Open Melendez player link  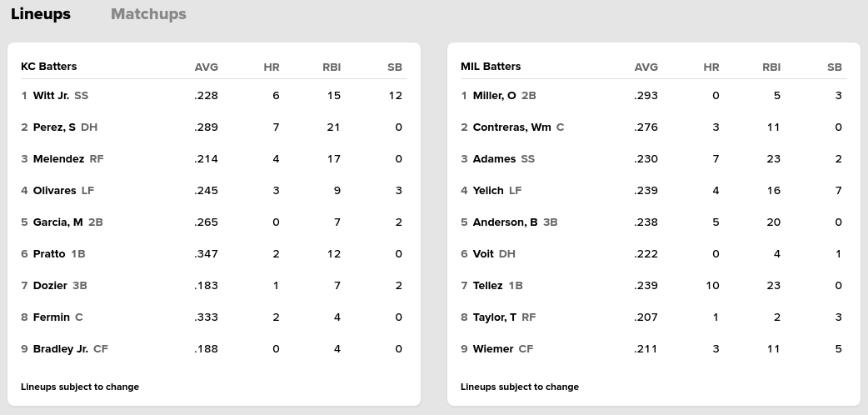tap(58, 159)
